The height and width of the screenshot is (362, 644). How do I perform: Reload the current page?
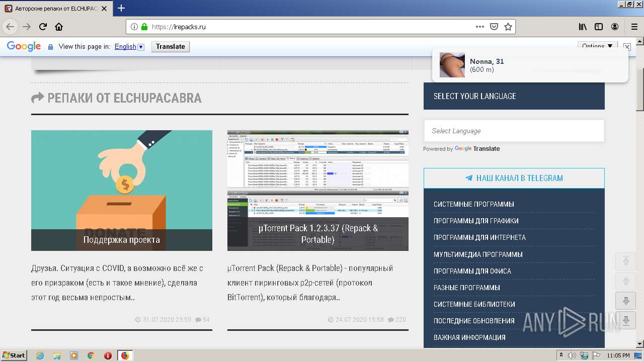pos(43,27)
